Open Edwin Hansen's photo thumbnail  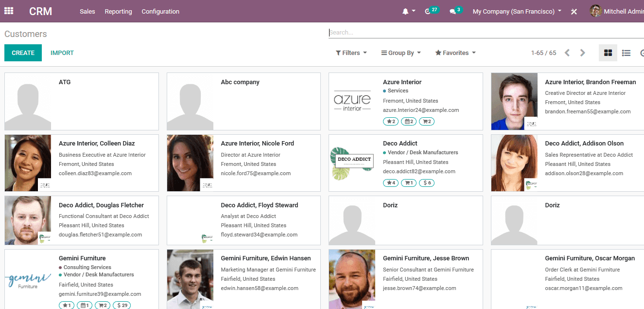[x=190, y=279]
